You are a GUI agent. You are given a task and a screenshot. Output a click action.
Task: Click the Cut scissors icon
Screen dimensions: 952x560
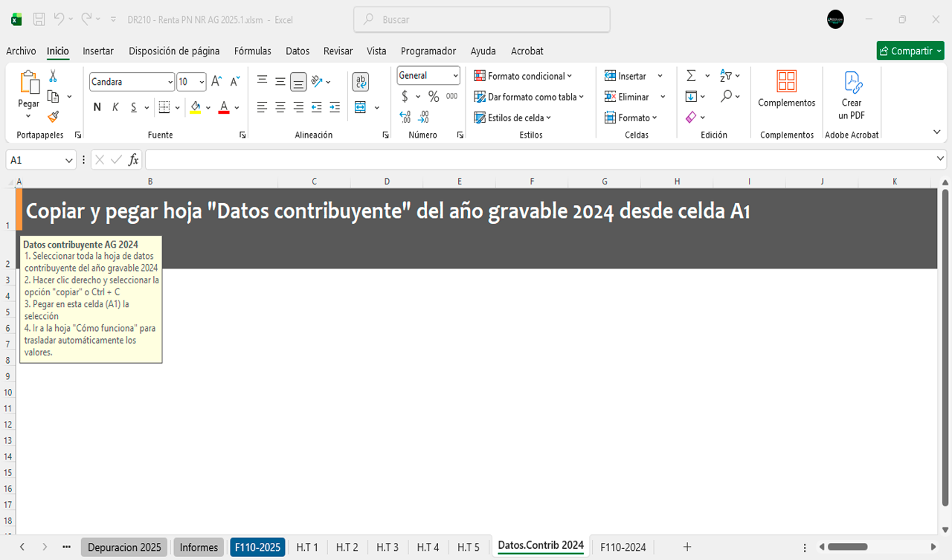click(x=53, y=76)
